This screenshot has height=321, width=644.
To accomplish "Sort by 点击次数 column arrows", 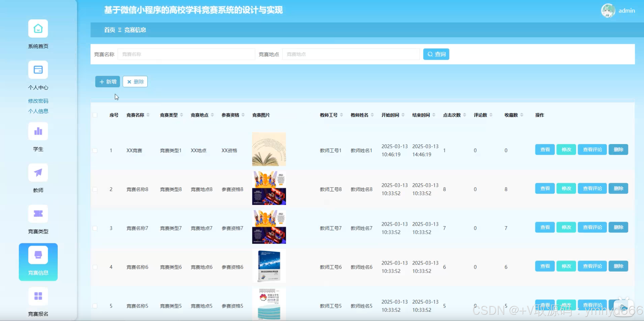I will [465, 115].
